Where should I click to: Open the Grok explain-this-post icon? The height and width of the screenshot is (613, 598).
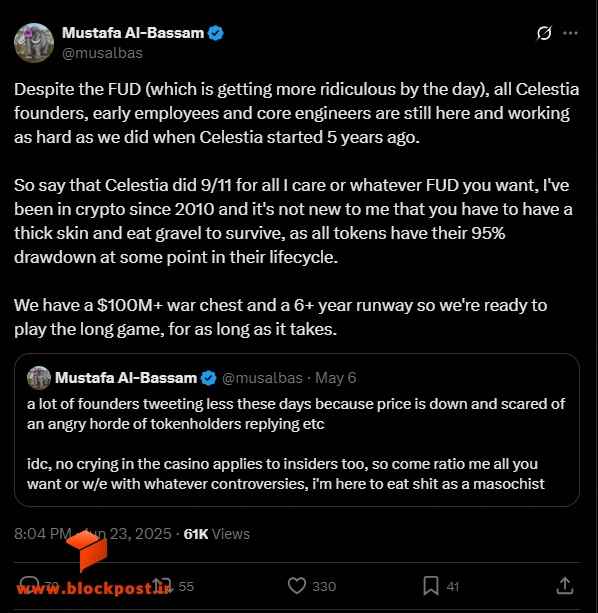tap(544, 33)
